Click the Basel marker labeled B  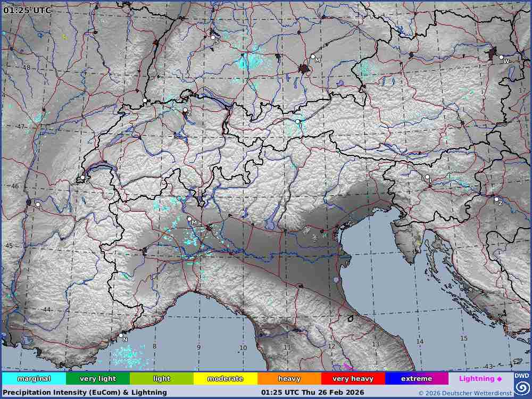click(x=145, y=100)
